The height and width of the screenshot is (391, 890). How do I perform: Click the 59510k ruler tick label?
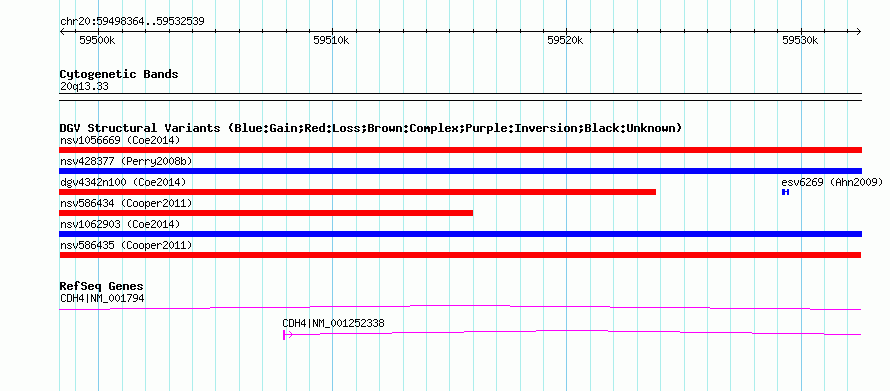click(331, 40)
